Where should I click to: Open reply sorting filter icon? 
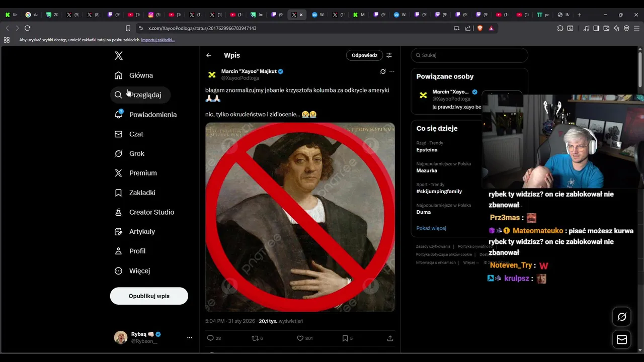tap(389, 55)
